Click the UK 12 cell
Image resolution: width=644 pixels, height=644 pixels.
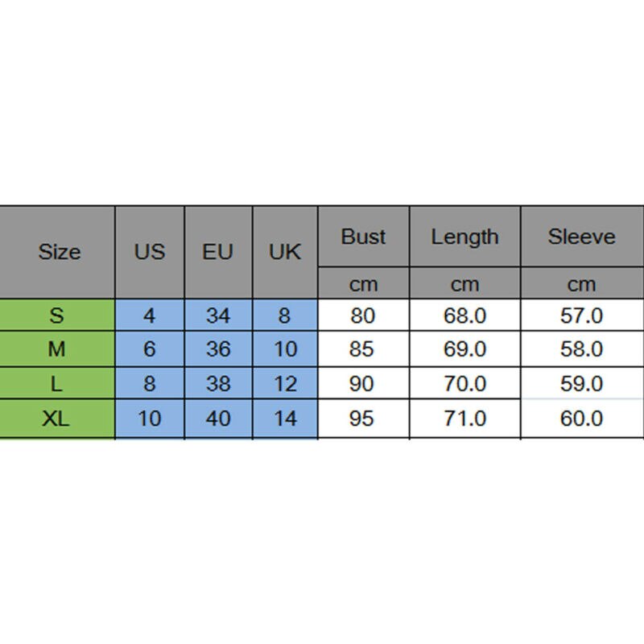click(x=285, y=383)
